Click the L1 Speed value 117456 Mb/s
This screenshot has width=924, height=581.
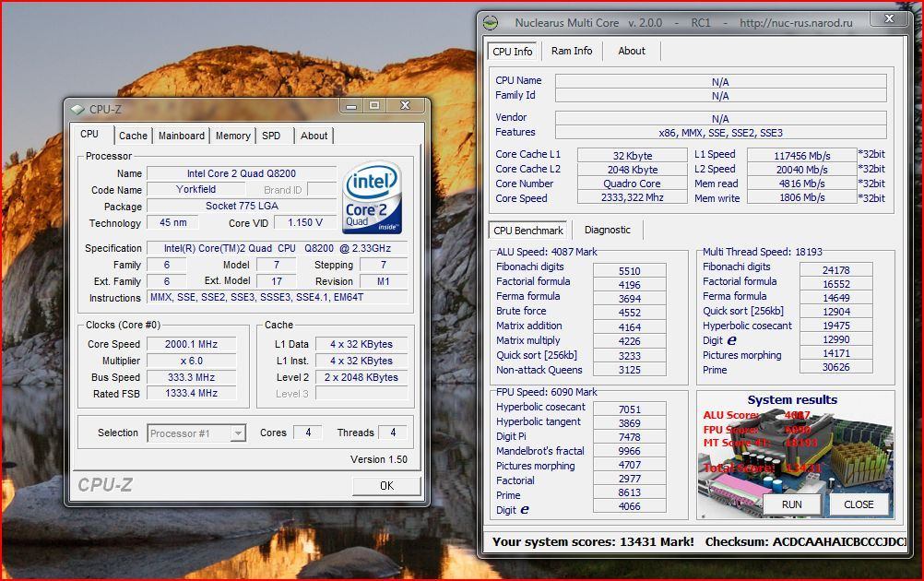802,156
